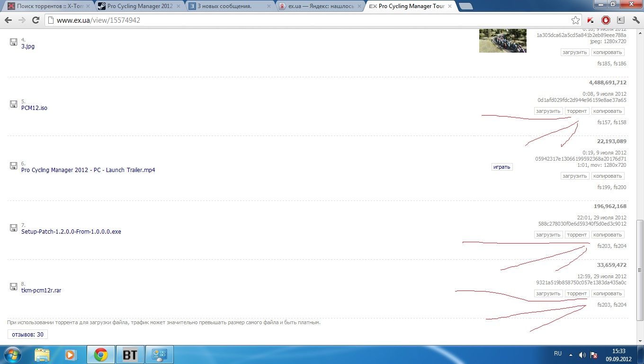Select the EX Pro Cycling Manager Tour tab
The height and width of the screenshot is (364, 644).
pos(410,7)
